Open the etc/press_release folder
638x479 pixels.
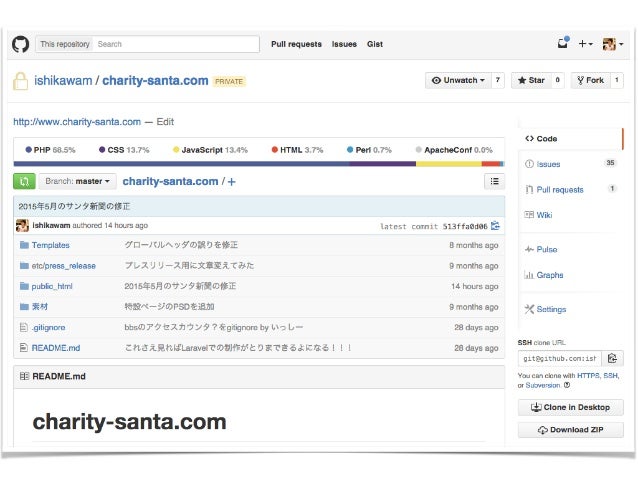point(63,266)
